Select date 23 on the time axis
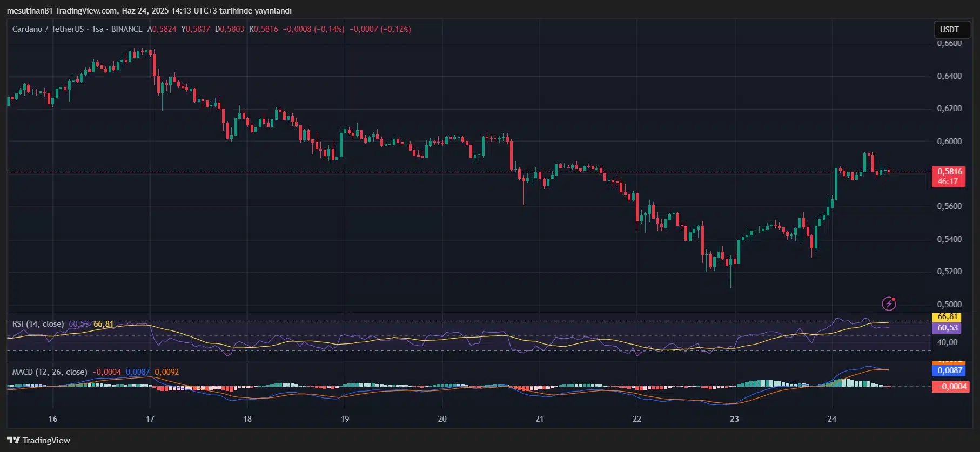Viewport: 980px width, 452px height. pyautogui.click(x=734, y=419)
